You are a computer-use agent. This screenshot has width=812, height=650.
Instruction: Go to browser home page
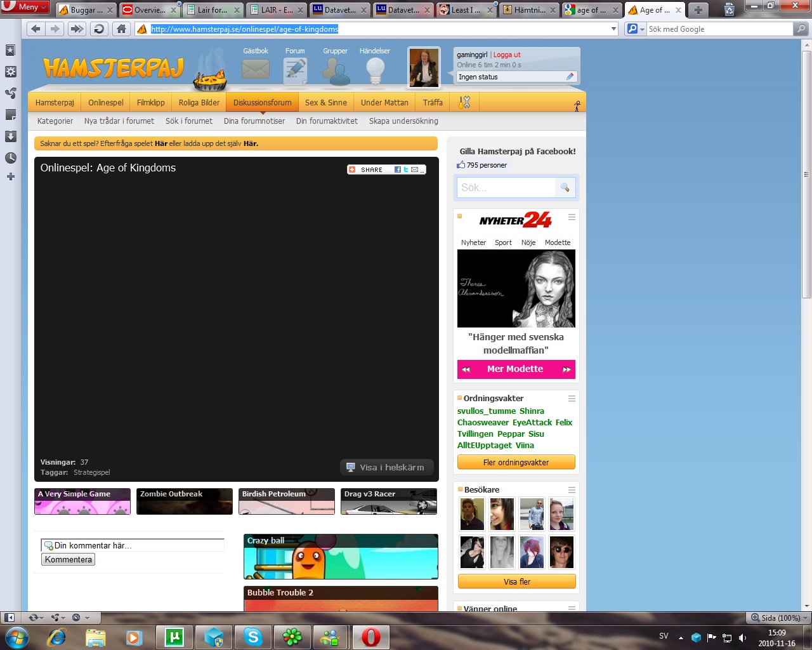coord(121,29)
